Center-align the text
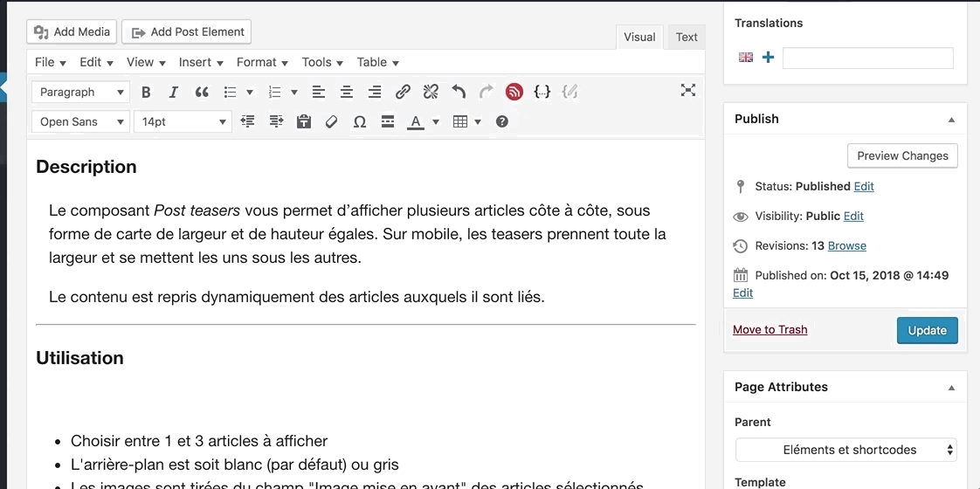Image resolution: width=980 pixels, height=489 pixels. (347, 93)
